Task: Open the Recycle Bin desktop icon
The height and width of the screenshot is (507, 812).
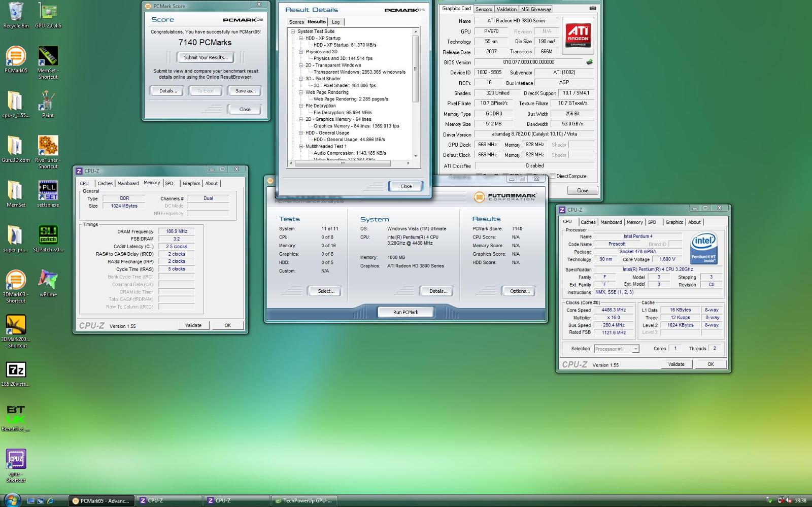Action: point(16,15)
